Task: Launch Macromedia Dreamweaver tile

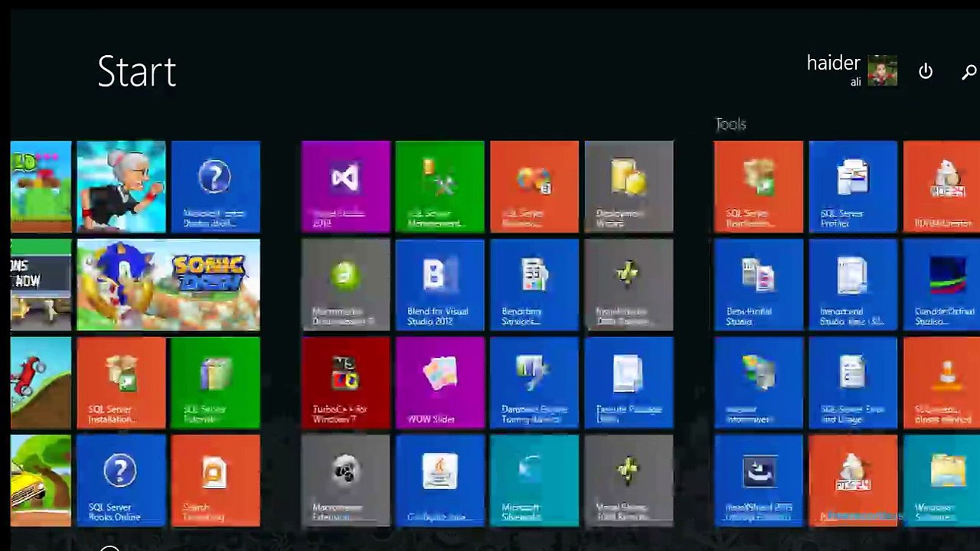Action: tap(346, 285)
